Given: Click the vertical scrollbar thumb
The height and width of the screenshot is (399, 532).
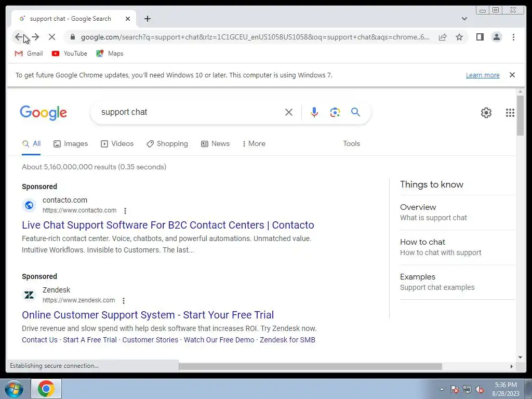Looking at the screenshot, I should [520, 115].
